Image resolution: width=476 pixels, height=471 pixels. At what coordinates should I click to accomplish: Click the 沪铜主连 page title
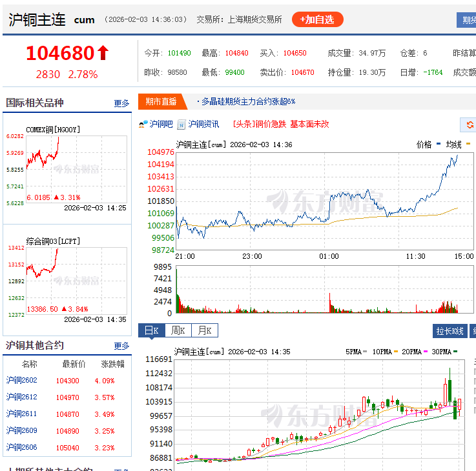(37, 20)
